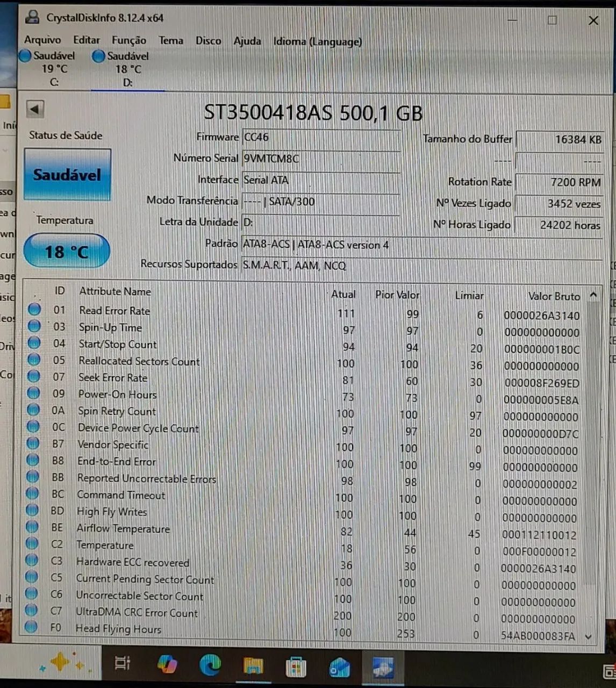
Task: Select raw value 000000001B0C of Start/Stop Count
Action: 542,349
